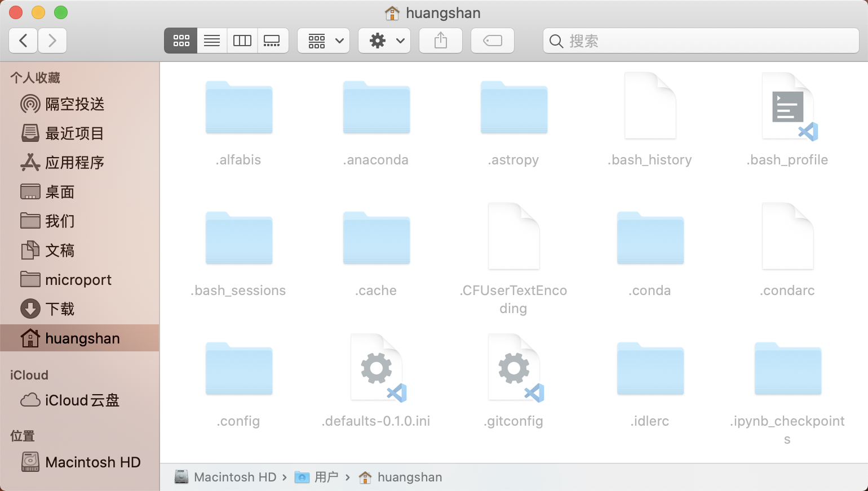Click the 位置 sidebar section header
Screen dimensions: 868x491
click(23, 436)
